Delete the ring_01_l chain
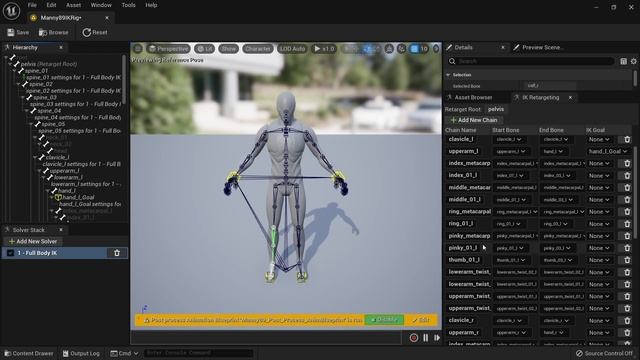This screenshot has width=640, height=360. 627,224
